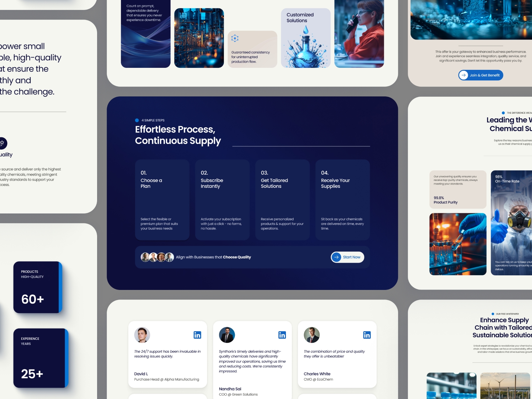Viewport: 532px width, 399px height.
Task: Select the 01 Choose a Plan card
Action: [162, 200]
